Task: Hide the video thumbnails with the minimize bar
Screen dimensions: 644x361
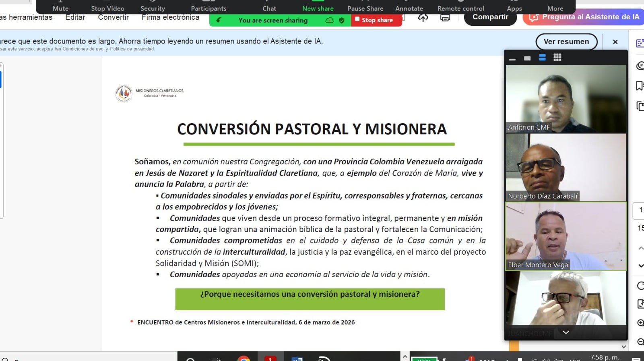Action: [512, 59]
